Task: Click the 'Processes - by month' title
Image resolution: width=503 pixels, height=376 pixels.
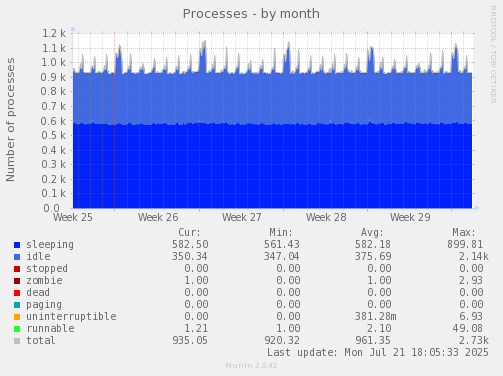Action: tap(251, 14)
